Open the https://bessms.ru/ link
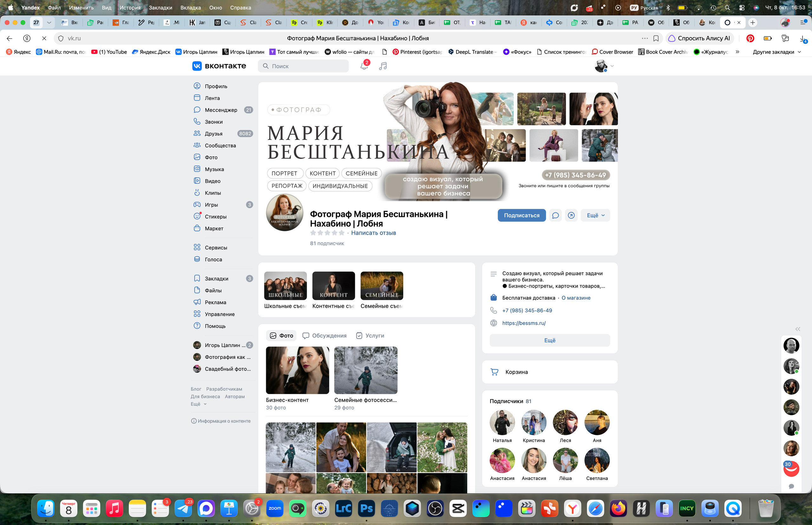812x525 pixels. 524,323
